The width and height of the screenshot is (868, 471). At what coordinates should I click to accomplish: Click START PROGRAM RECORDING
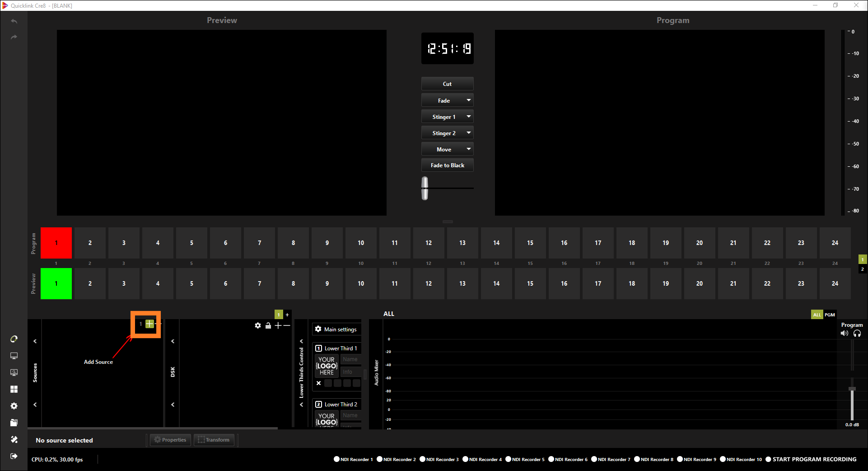point(811,459)
